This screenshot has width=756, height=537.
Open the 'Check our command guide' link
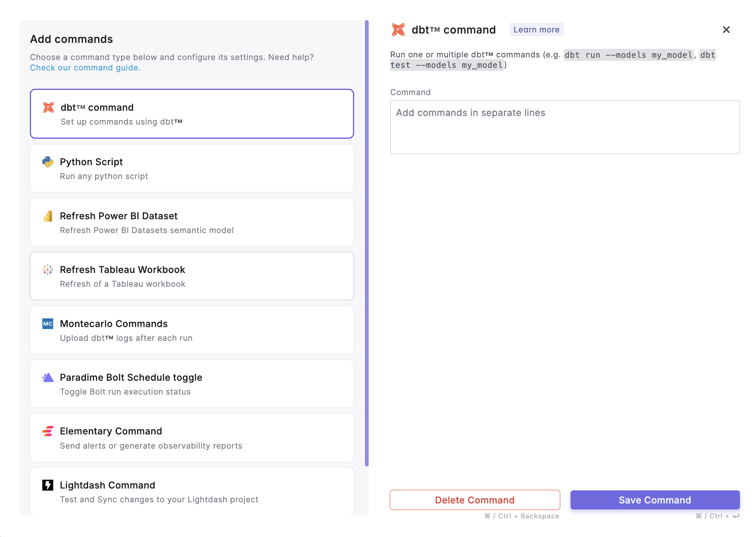[x=85, y=68]
